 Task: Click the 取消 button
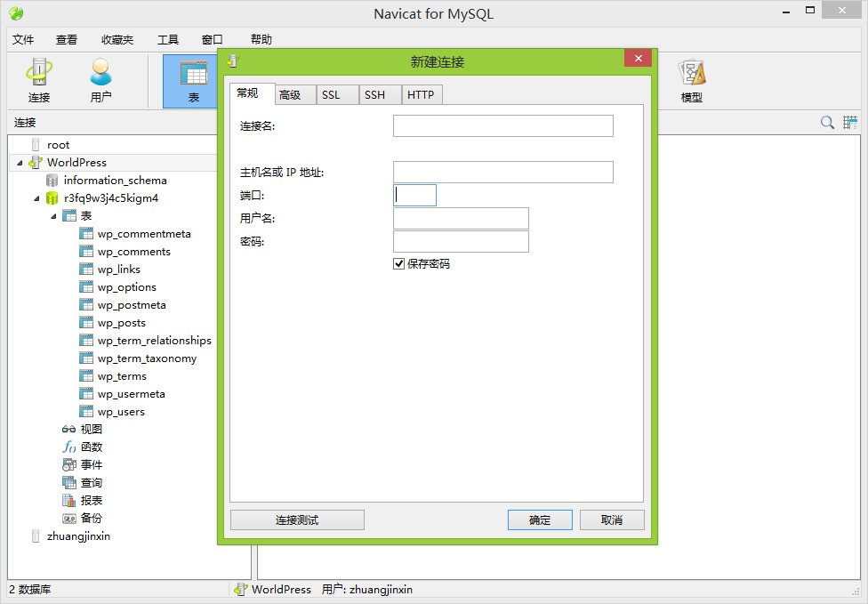tap(612, 519)
